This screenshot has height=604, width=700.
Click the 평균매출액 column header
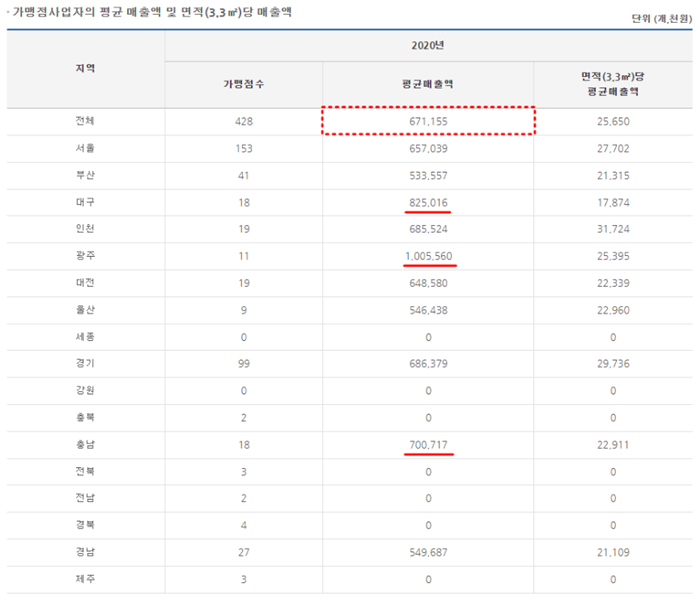[428, 84]
